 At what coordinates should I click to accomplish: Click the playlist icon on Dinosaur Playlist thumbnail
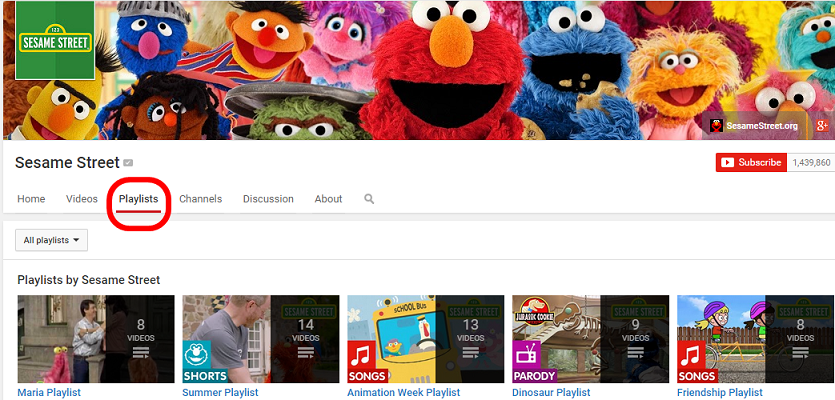635,353
